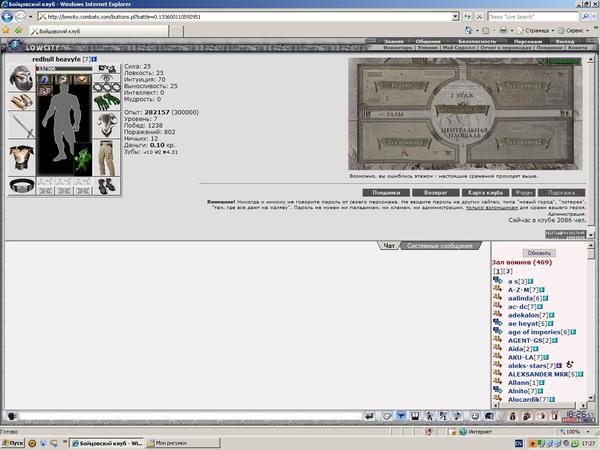Open the Страница dropdown menu
This screenshot has width=600, height=450.
537,30
